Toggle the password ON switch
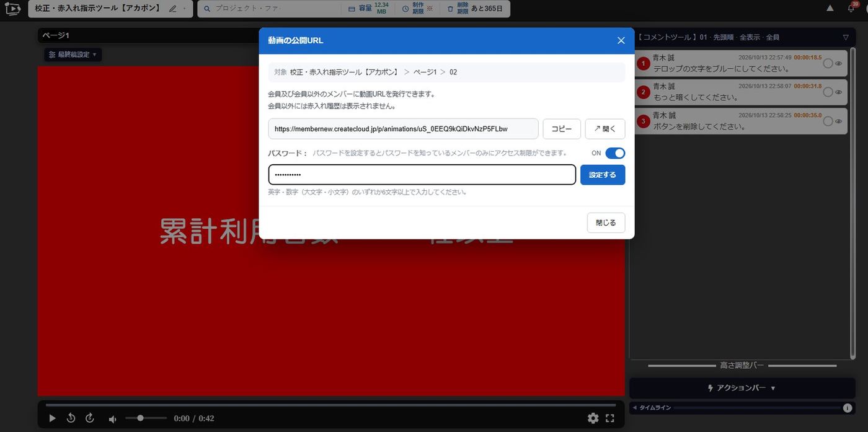The image size is (868, 432). coord(615,153)
